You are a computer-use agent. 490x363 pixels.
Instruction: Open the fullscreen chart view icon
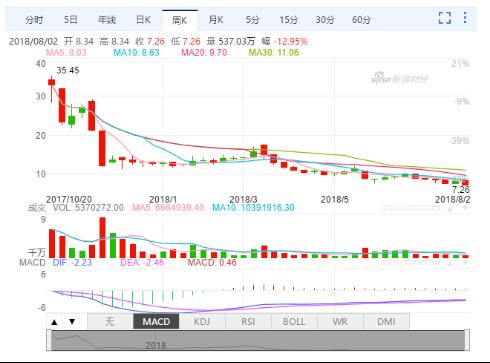pyautogui.click(x=445, y=18)
